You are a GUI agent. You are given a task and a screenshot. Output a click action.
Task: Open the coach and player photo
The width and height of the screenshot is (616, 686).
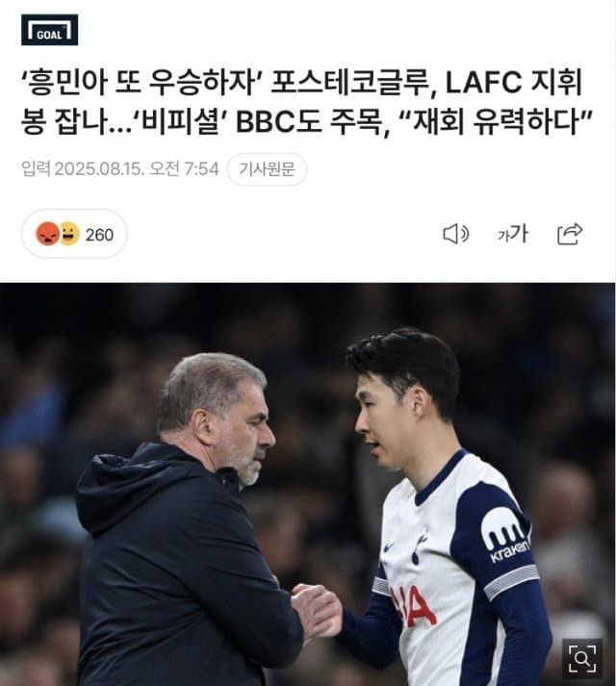(x=308, y=484)
